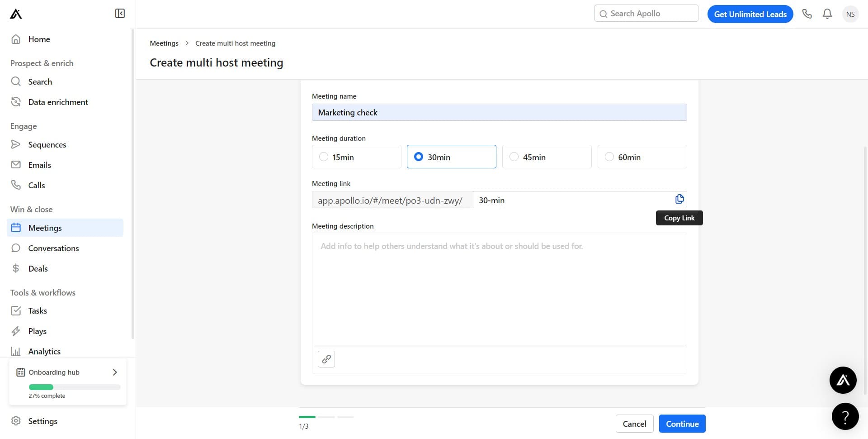The height and width of the screenshot is (439, 868).
Task: Open the notifications bell
Action: click(x=827, y=14)
